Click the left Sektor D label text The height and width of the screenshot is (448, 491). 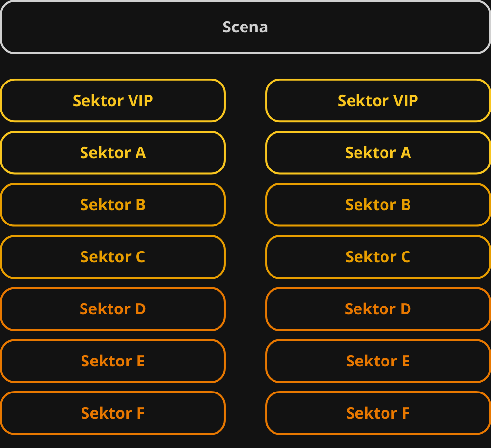coord(113,309)
